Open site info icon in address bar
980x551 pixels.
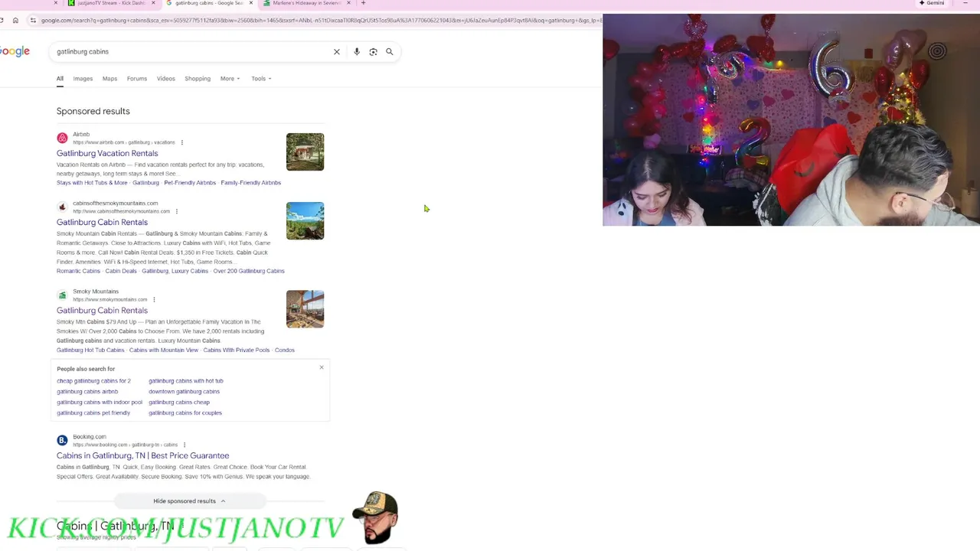33,20
